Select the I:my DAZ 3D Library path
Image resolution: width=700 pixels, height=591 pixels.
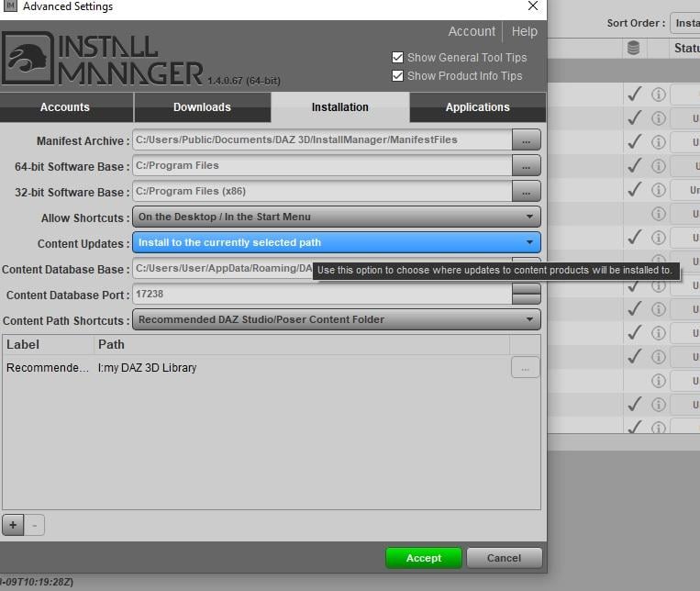(147, 368)
